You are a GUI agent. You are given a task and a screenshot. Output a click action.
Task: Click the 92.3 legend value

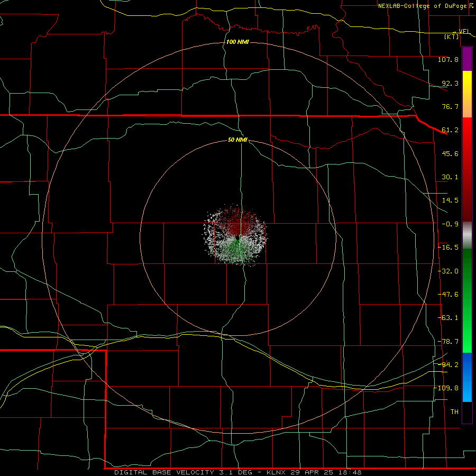(450, 83)
